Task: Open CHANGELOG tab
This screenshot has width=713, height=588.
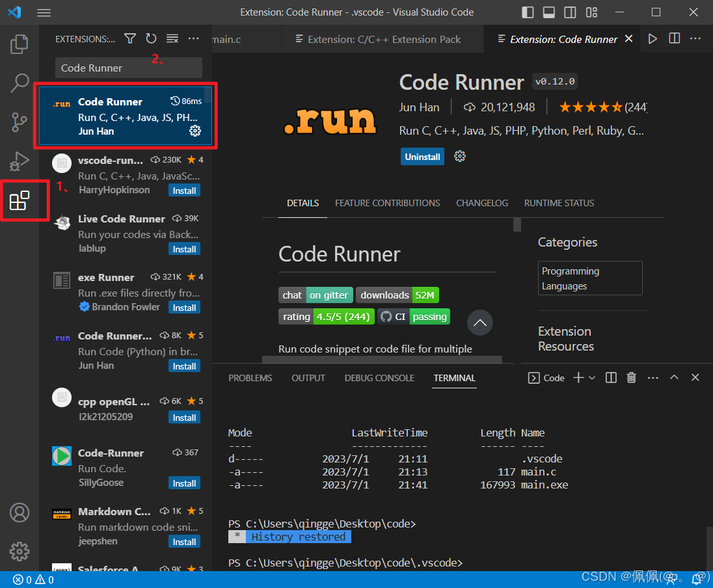Action: pos(482,204)
